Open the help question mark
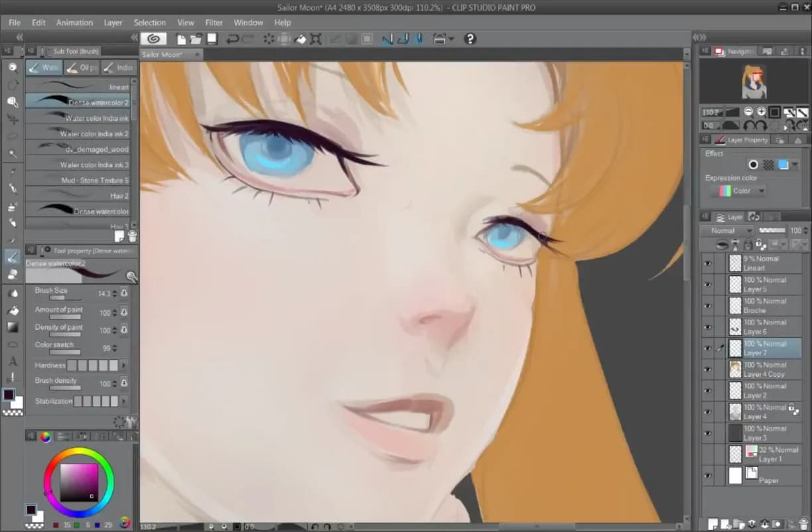 point(470,39)
